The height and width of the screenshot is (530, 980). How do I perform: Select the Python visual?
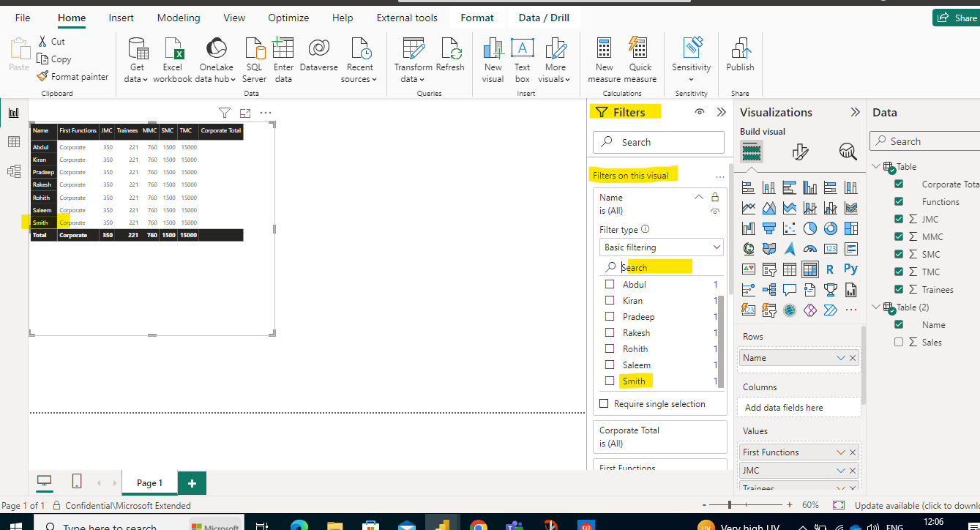tap(850, 269)
